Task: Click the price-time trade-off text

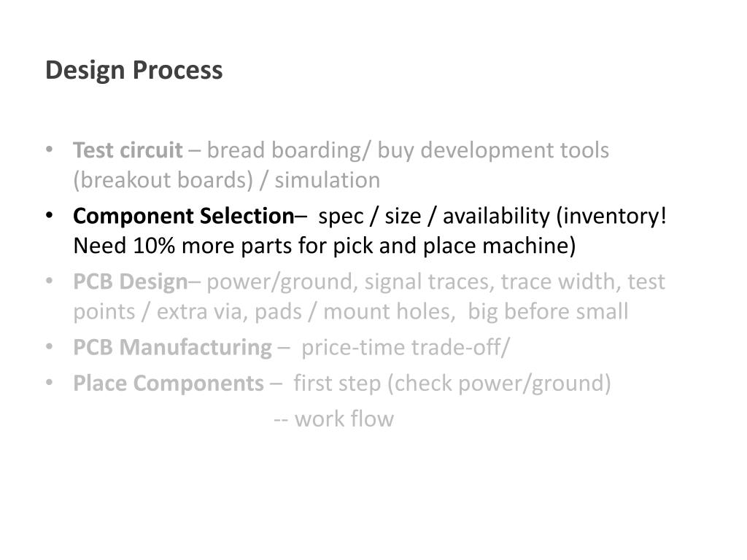Action: (x=406, y=348)
